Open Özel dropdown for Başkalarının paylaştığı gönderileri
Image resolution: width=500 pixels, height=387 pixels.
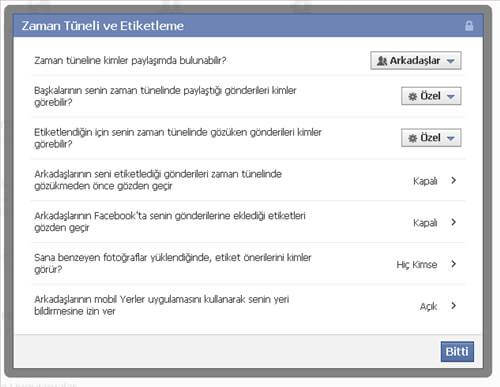click(x=431, y=96)
